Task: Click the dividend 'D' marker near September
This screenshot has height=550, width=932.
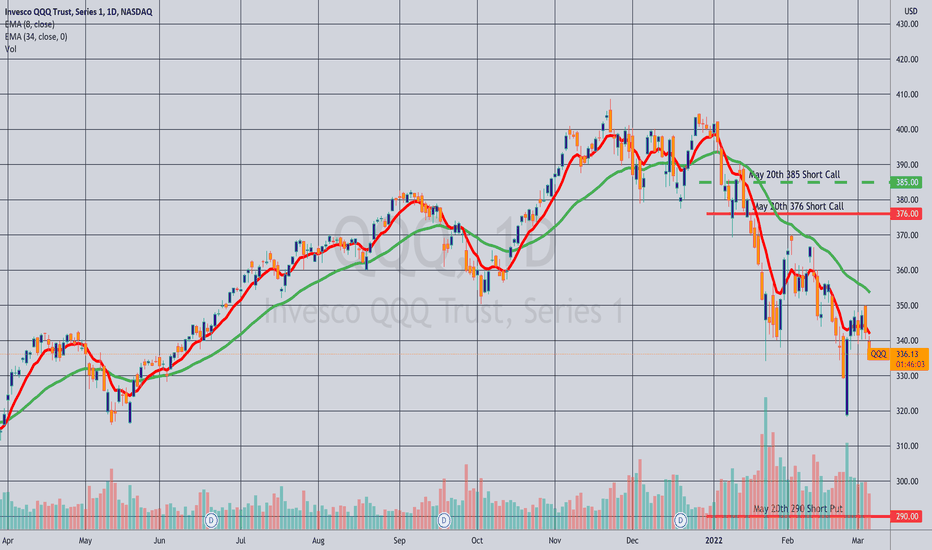Action: point(443,520)
